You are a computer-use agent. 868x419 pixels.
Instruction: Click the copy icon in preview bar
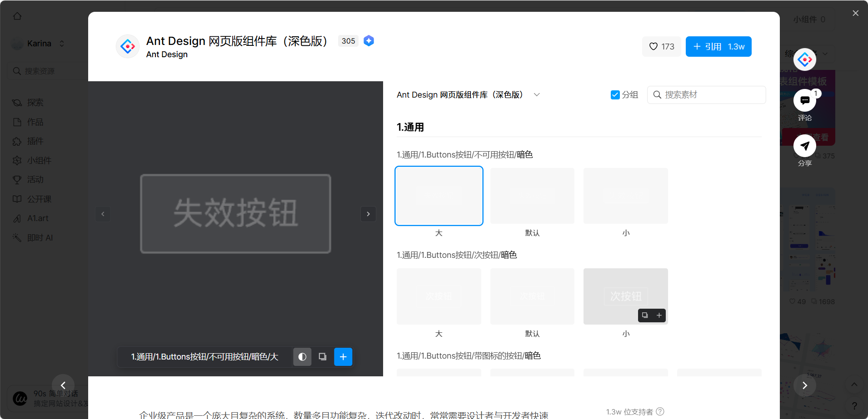[323, 357]
